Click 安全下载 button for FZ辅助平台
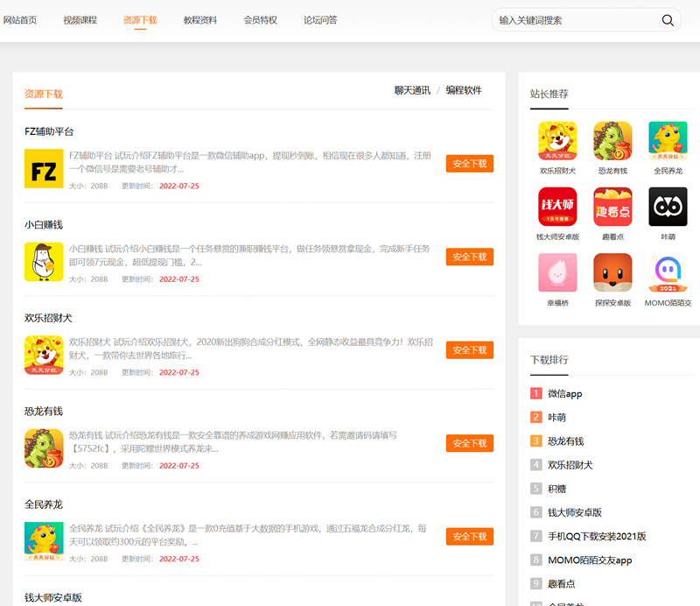The image size is (700, 606). [469, 164]
